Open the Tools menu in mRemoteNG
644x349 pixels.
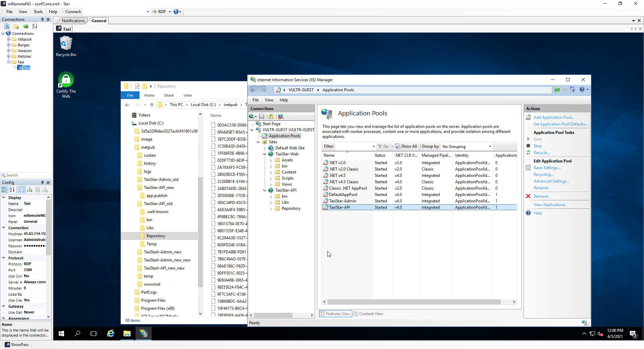pos(38,12)
